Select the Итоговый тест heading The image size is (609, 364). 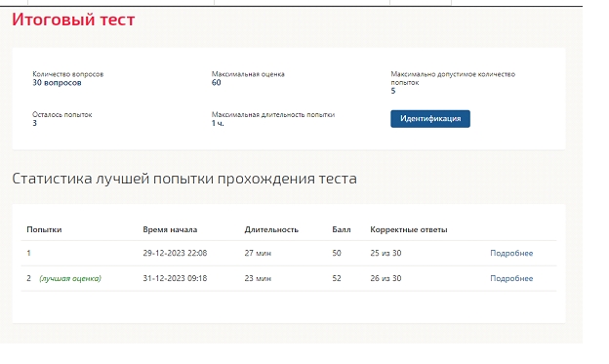73,20
